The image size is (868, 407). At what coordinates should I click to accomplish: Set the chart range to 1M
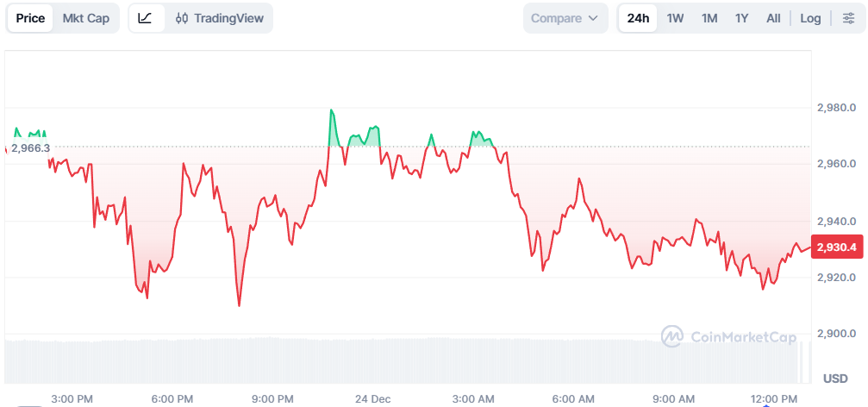click(x=709, y=18)
